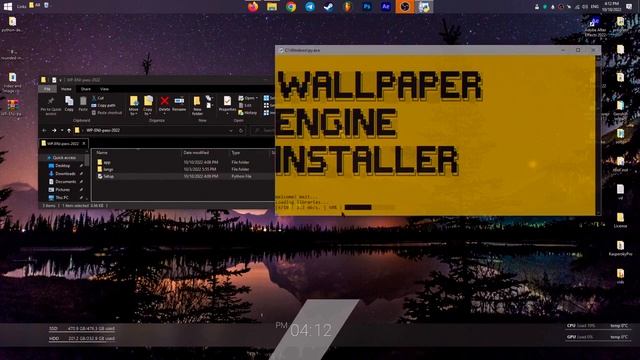The height and width of the screenshot is (360, 640).
Task: Open Google Chrome from the taskbar
Action: coord(291,7)
